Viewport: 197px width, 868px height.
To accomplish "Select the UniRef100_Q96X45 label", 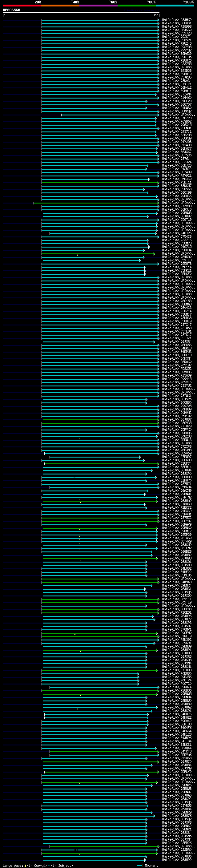I will tap(177, 125).
